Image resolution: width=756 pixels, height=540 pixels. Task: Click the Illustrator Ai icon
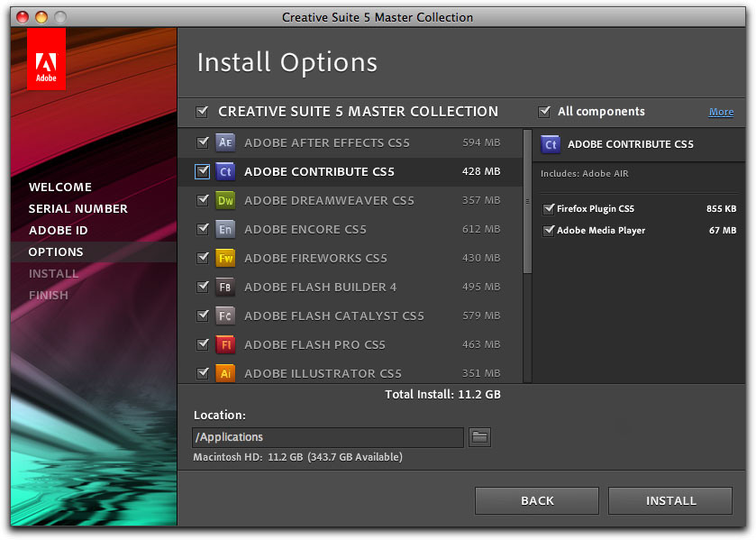(x=225, y=373)
